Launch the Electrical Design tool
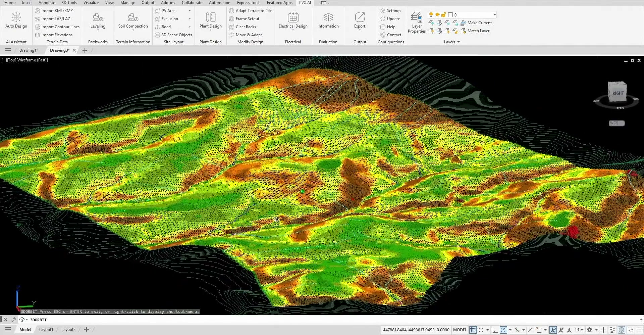Image resolution: width=644 pixels, height=335 pixels. [x=293, y=21]
